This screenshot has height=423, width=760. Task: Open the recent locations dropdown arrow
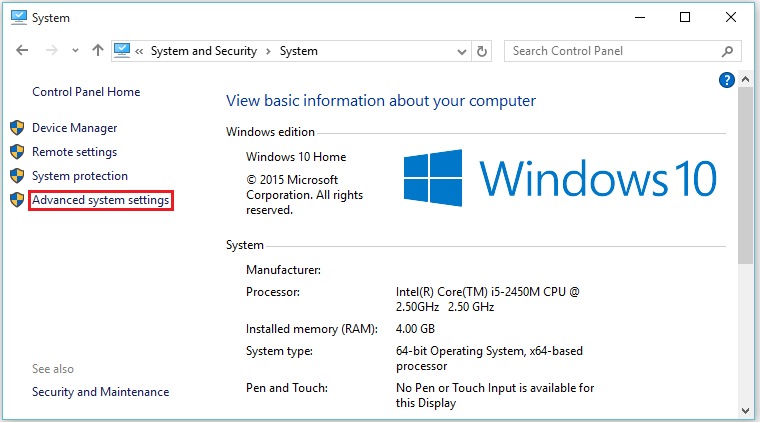pyautogui.click(x=75, y=50)
